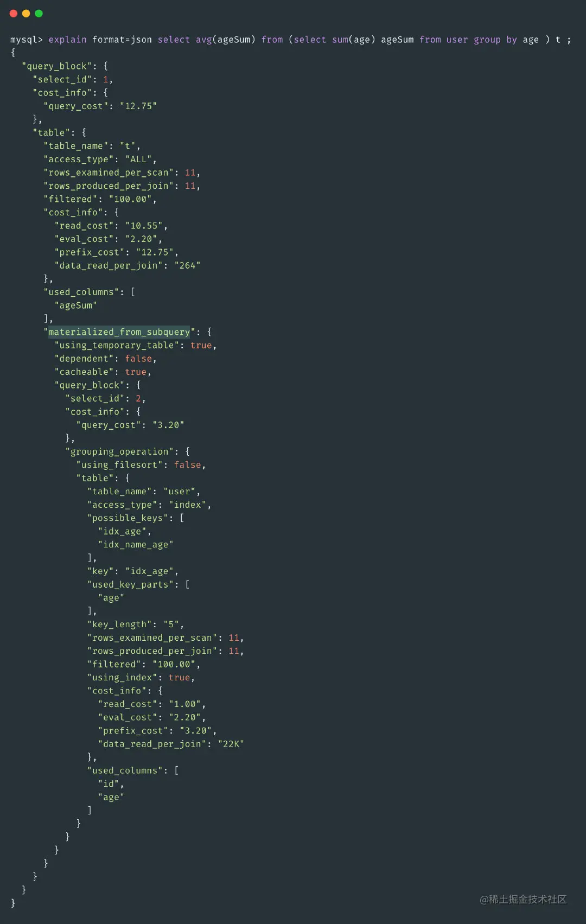Click the explain keyword in the query

point(67,40)
